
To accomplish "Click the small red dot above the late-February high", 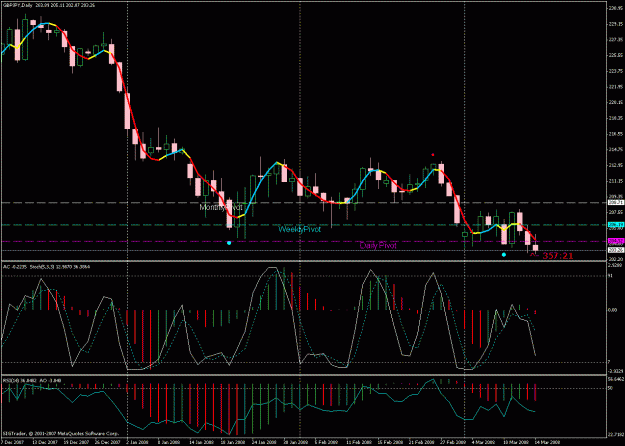I will (433, 154).
